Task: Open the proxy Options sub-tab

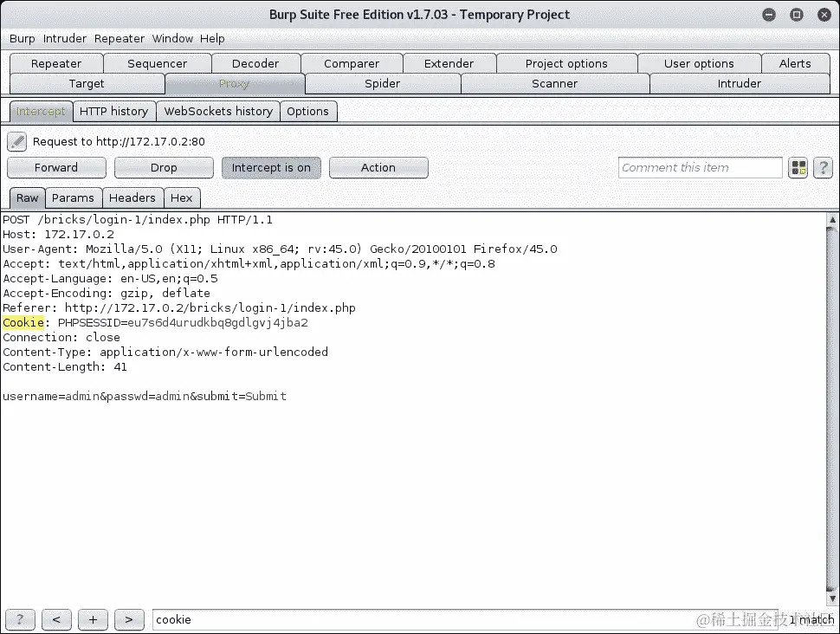Action: [308, 112]
